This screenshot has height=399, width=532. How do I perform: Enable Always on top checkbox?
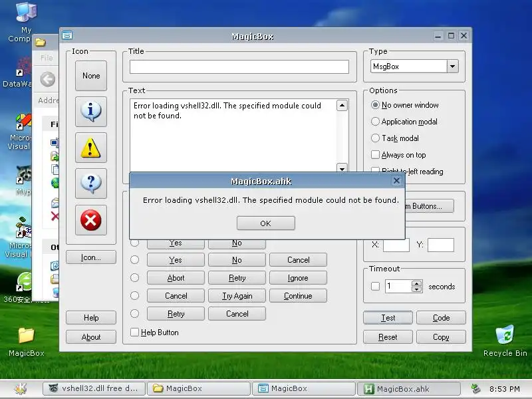(x=375, y=155)
